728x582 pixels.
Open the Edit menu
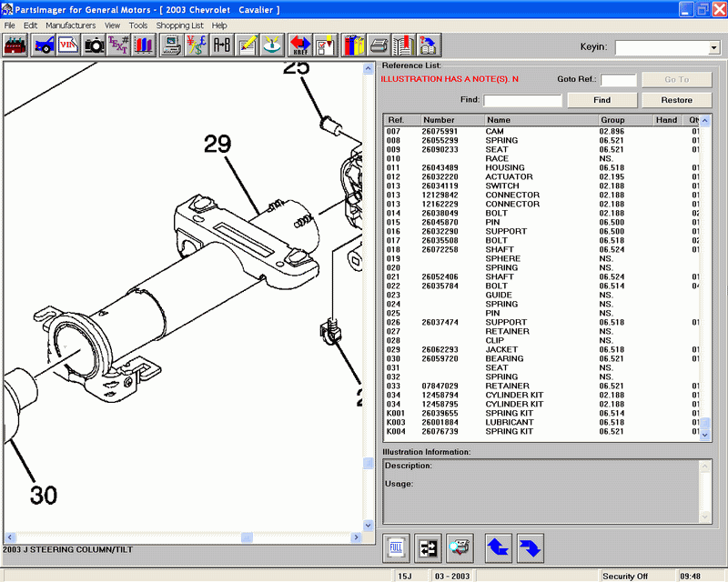click(30, 25)
